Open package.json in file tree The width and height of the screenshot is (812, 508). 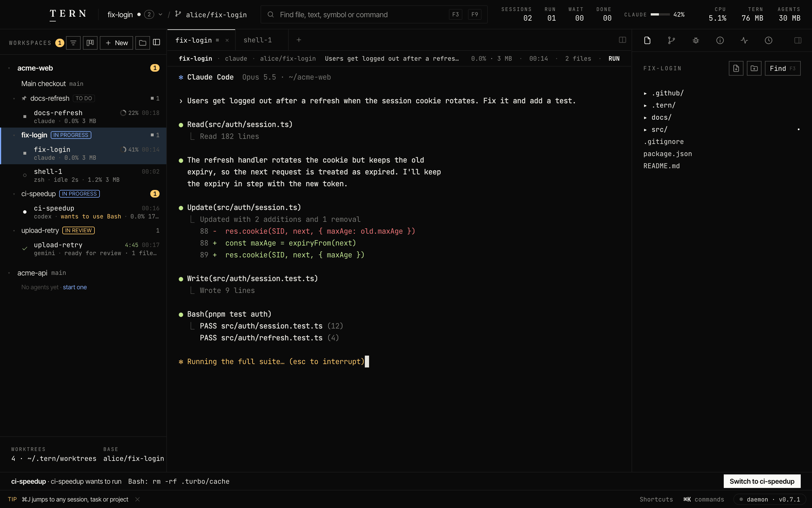tap(667, 154)
